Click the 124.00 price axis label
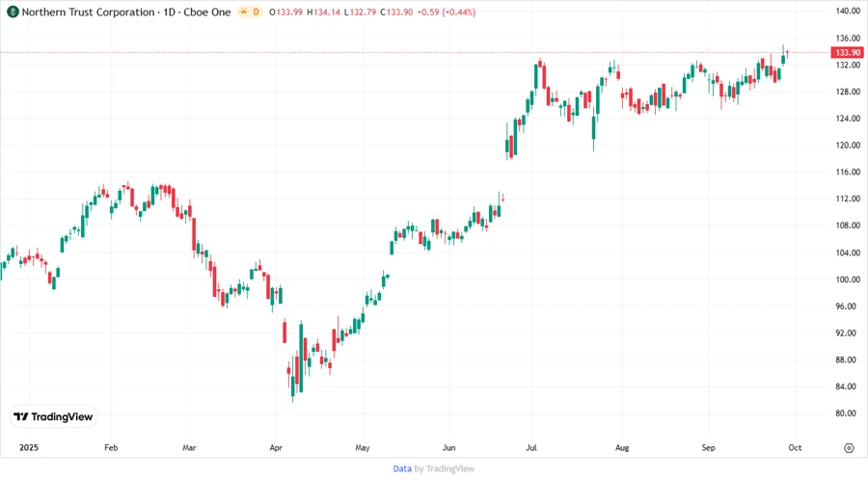The height and width of the screenshot is (480, 868). (x=848, y=119)
